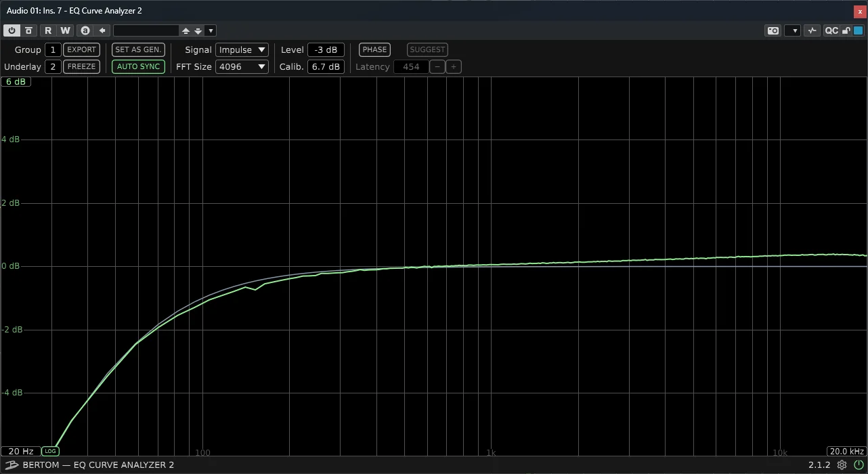Click the empty preset name field
The image size is (868, 474).
point(146,30)
